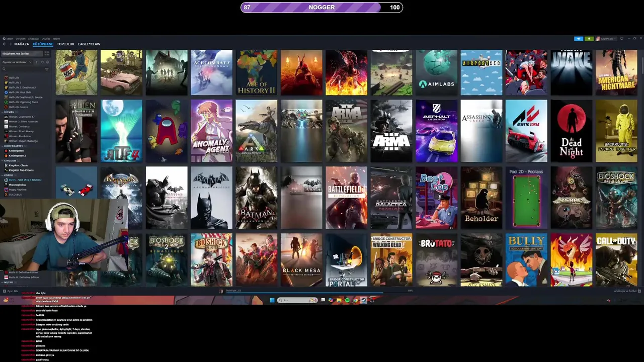
Task: Click Steam icon on the taskbar
Action: [x=364, y=300]
